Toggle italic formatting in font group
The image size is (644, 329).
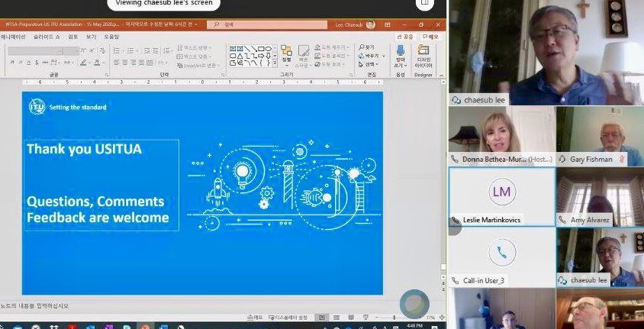pyautogui.click(x=20, y=63)
